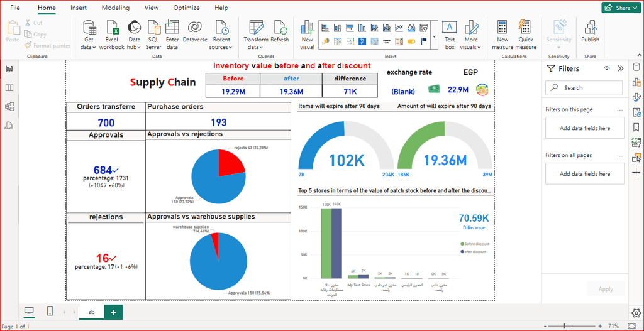
Task: Create a Quick measure
Action: [526, 35]
